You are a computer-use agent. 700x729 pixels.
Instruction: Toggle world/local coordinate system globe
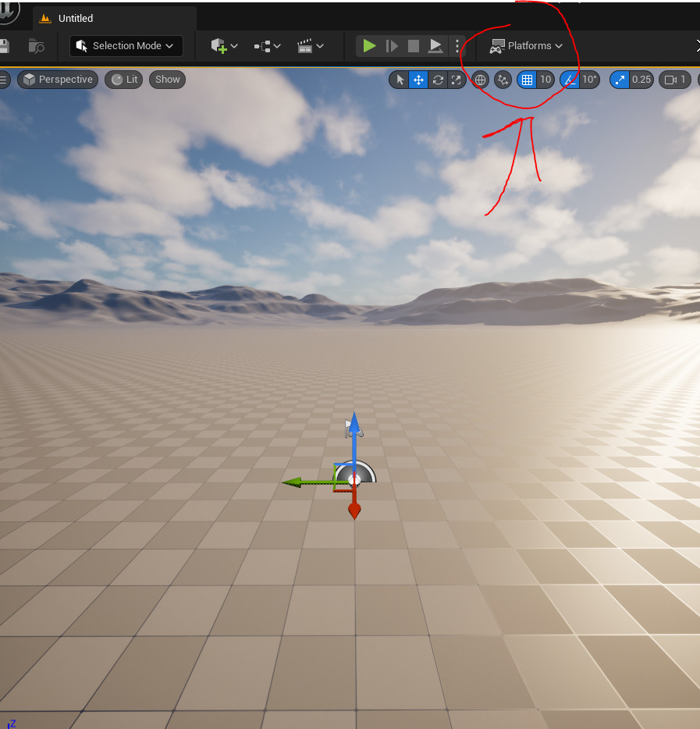tap(480, 80)
